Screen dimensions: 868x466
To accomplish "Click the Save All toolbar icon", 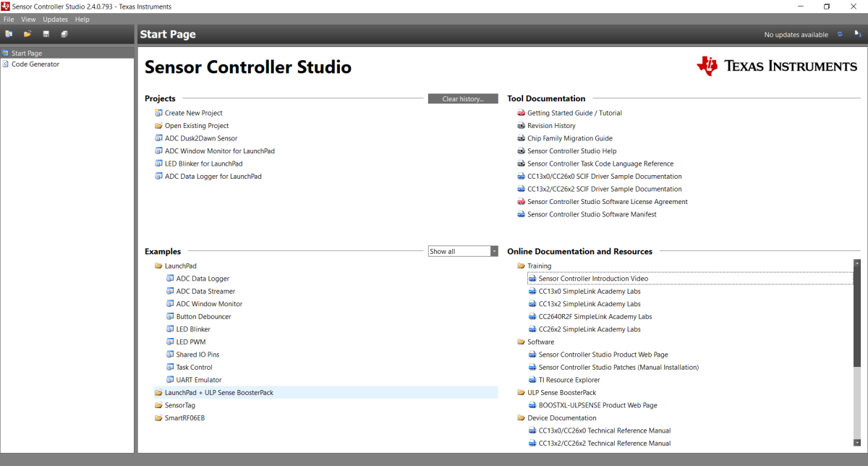I will tap(64, 34).
